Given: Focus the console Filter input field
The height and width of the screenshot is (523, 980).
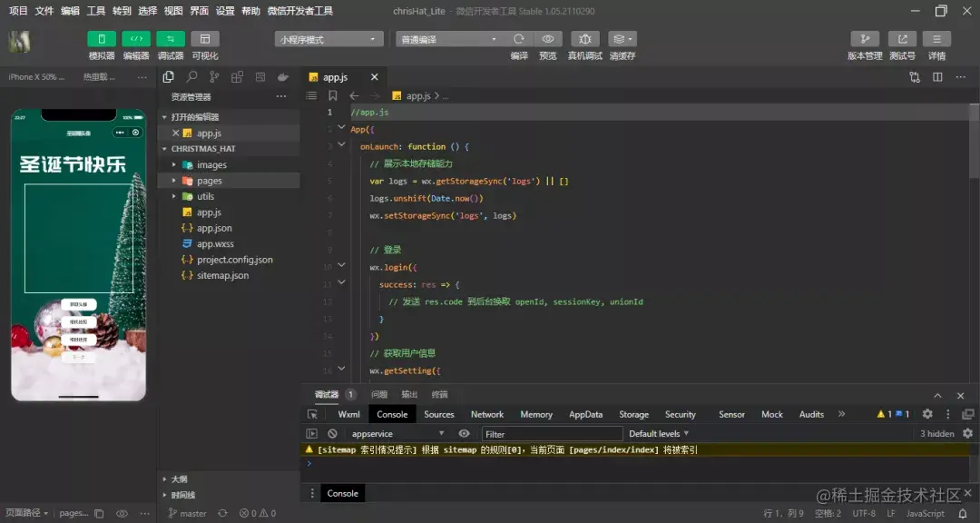Looking at the screenshot, I should pos(552,433).
